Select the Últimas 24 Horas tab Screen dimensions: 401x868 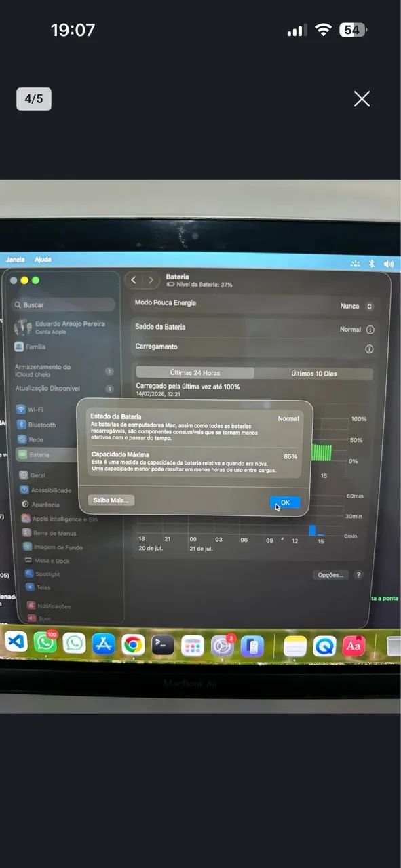(195, 372)
